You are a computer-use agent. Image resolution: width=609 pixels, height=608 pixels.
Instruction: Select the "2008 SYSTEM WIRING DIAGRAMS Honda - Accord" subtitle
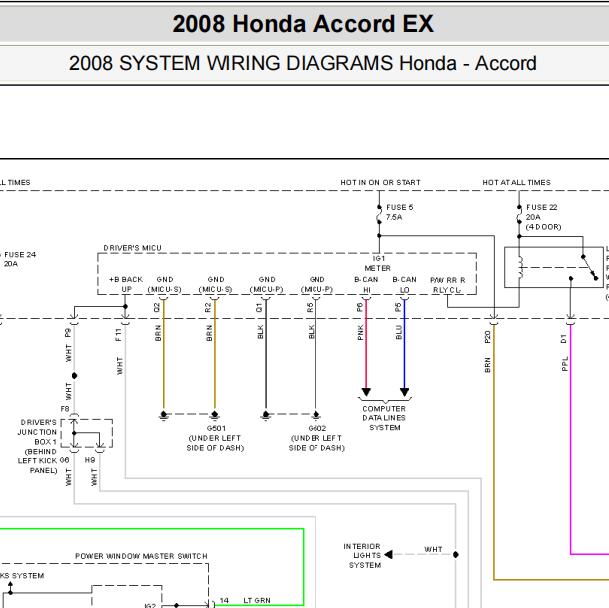(x=303, y=63)
